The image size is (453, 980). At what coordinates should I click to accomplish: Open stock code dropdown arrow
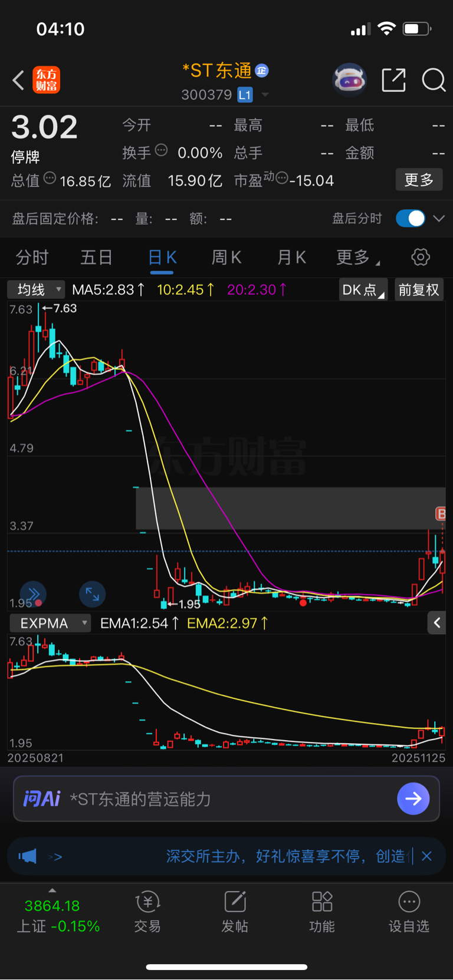265,95
